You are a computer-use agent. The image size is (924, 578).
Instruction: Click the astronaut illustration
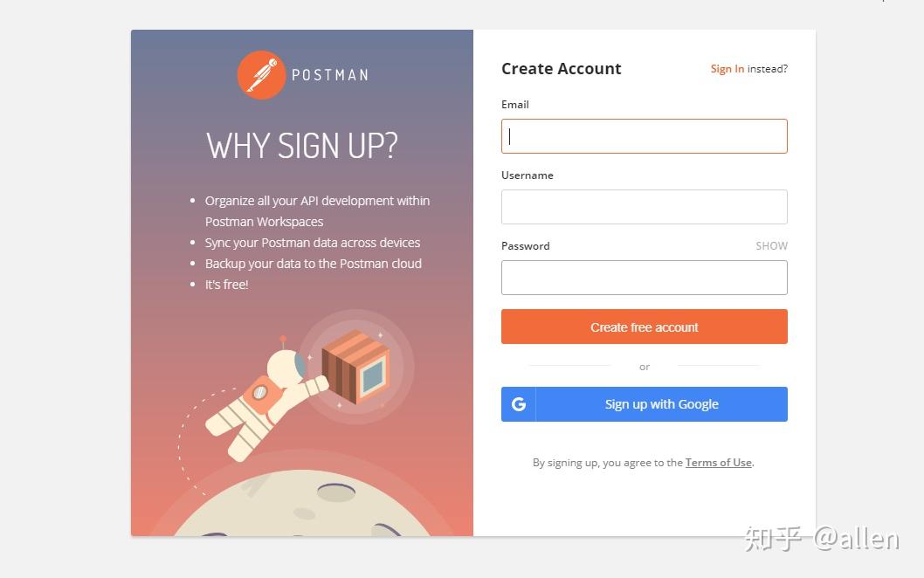[x=265, y=399]
